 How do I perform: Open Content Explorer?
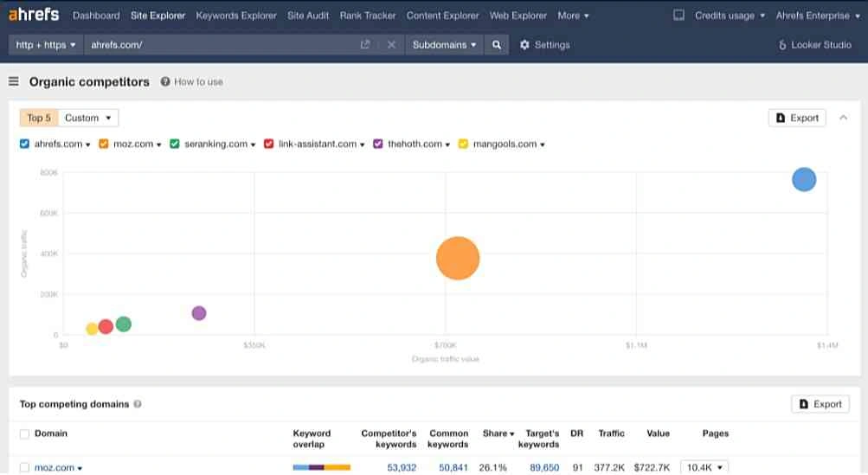click(x=442, y=16)
